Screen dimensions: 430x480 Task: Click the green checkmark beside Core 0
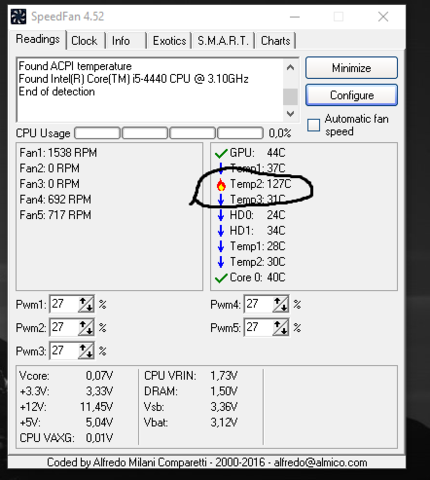click(221, 278)
